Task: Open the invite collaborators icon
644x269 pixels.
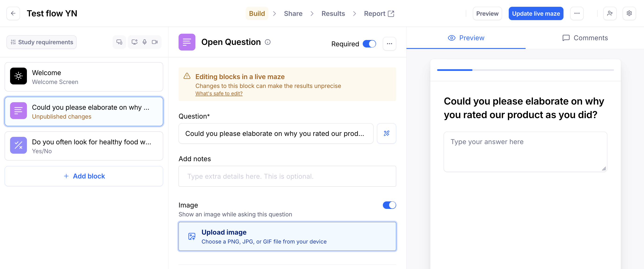Action: [610, 14]
